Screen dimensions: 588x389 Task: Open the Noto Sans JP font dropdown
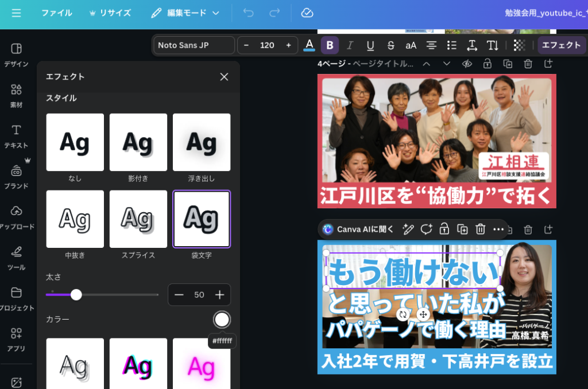(x=195, y=45)
